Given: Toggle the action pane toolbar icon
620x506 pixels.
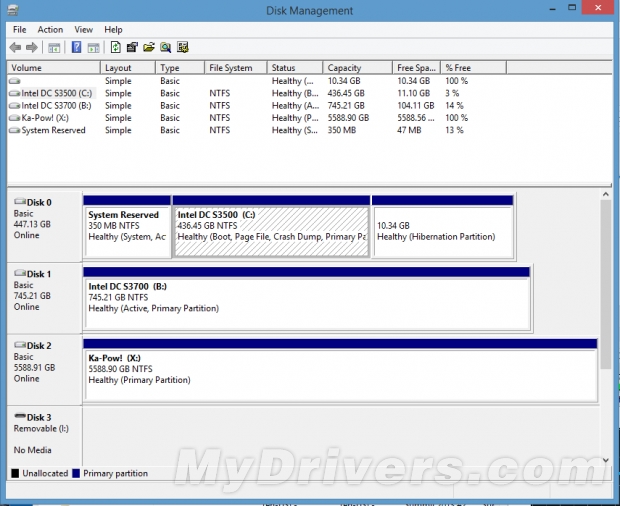Looking at the screenshot, I should click(x=93, y=48).
